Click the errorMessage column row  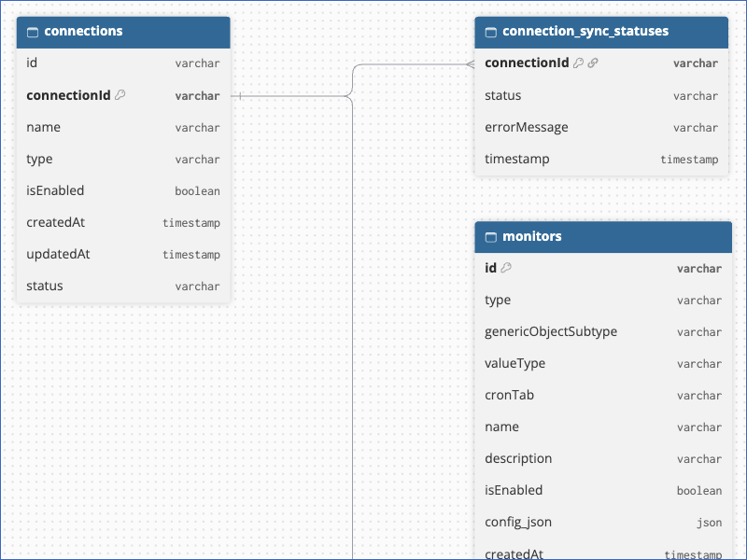pyautogui.click(x=601, y=127)
